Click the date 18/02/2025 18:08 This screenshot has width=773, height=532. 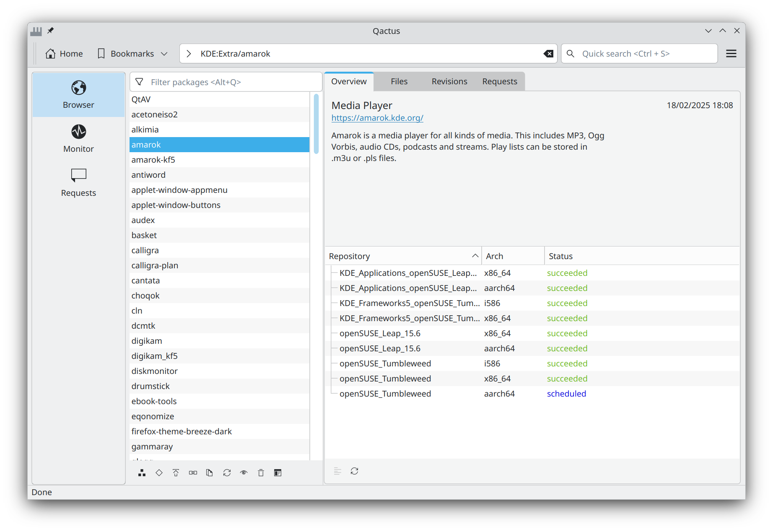pos(700,105)
